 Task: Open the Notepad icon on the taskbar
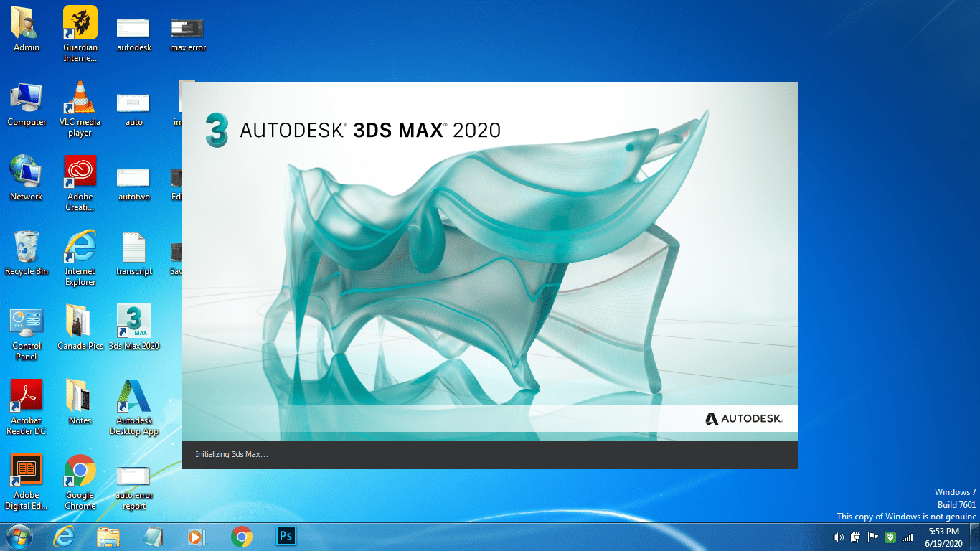[153, 537]
